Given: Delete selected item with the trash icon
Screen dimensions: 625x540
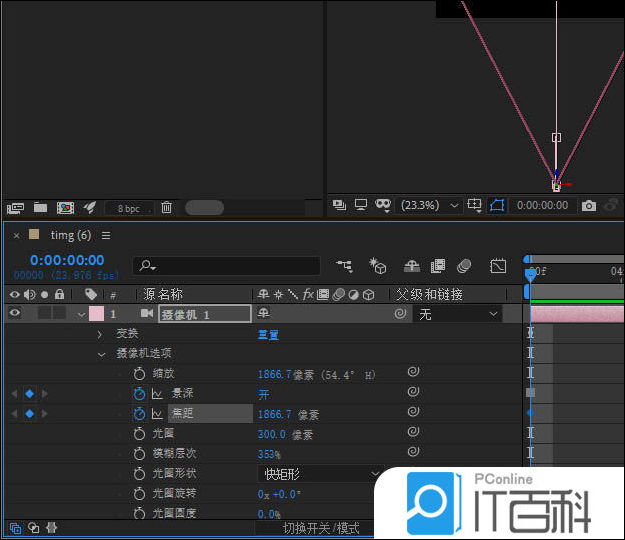Looking at the screenshot, I should (167, 208).
